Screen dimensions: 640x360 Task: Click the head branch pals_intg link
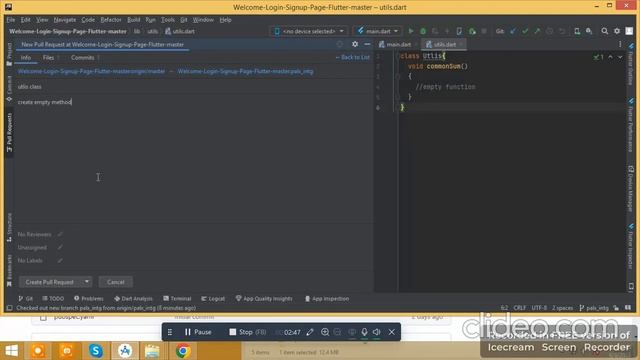coord(245,71)
